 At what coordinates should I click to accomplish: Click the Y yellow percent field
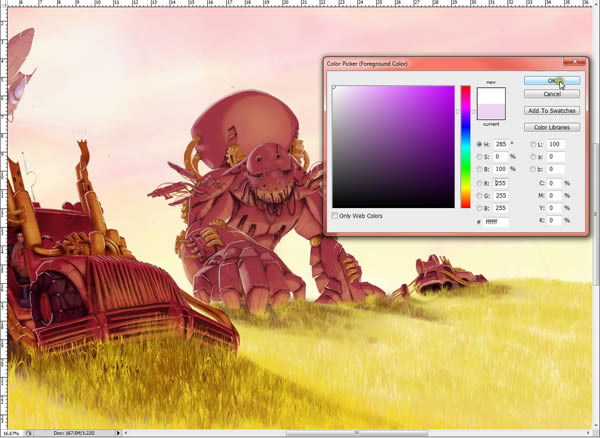554,208
